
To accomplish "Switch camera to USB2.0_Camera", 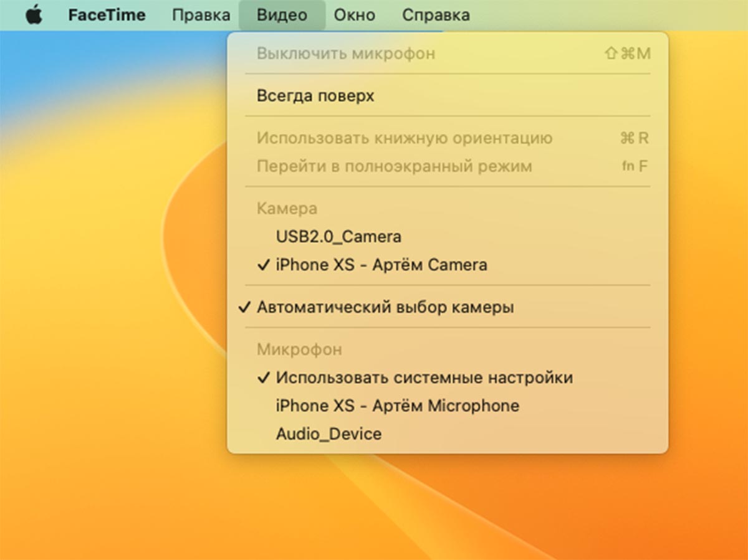I will click(448, 237).
